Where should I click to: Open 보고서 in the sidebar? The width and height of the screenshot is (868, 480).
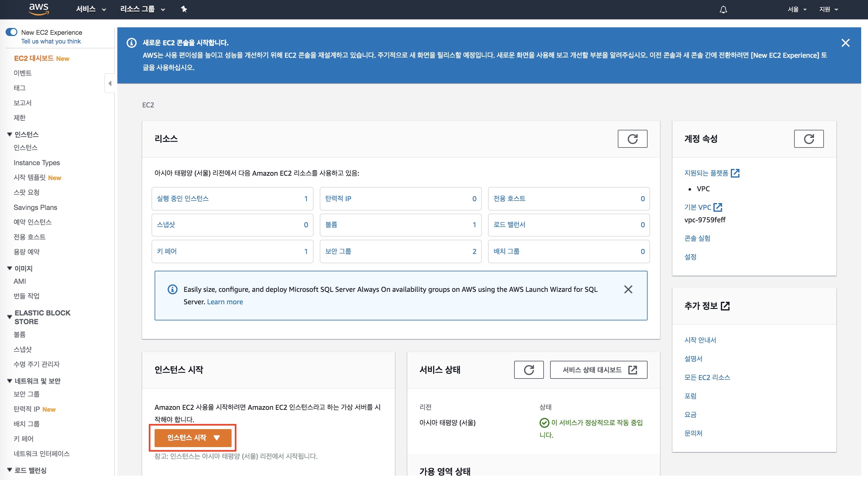pyautogui.click(x=23, y=102)
